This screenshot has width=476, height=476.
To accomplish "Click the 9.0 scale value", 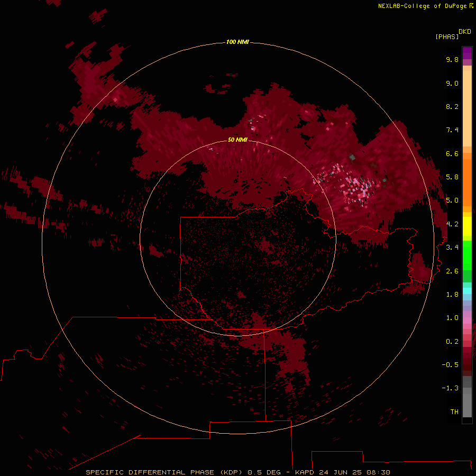I will pyautogui.click(x=452, y=83).
